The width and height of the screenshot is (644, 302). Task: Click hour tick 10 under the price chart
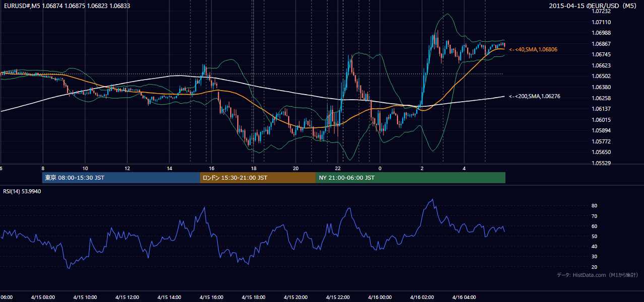coord(85,168)
